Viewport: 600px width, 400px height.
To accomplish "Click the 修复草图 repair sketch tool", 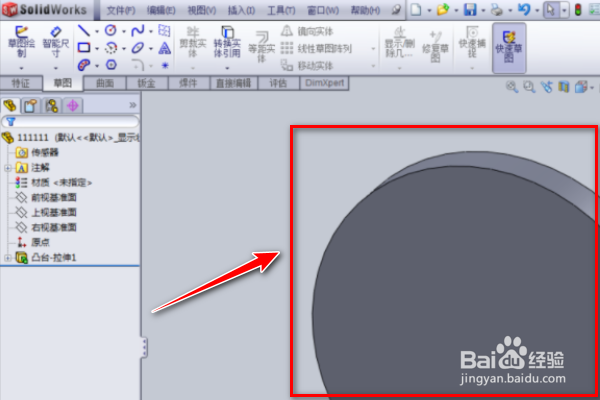I will point(435,47).
